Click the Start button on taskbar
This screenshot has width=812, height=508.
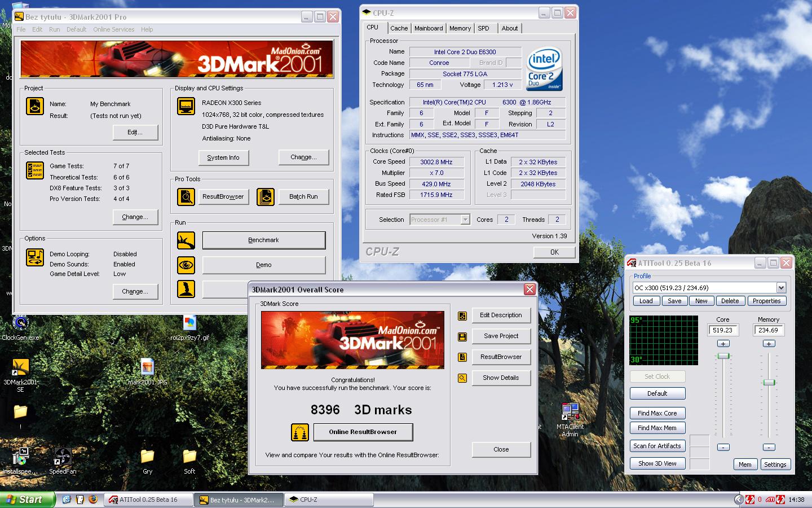28,500
